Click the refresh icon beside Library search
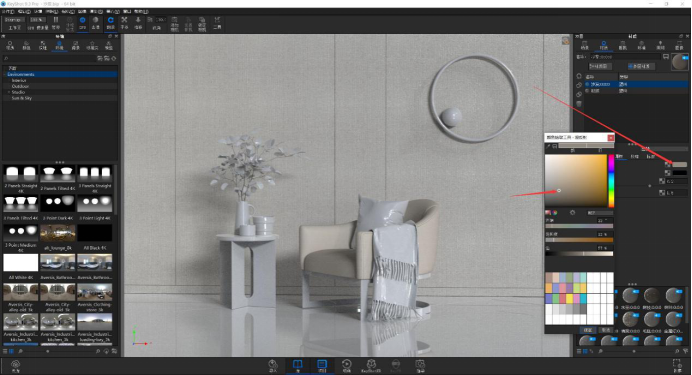Viewport: 692px width, 375px height. 114,58
